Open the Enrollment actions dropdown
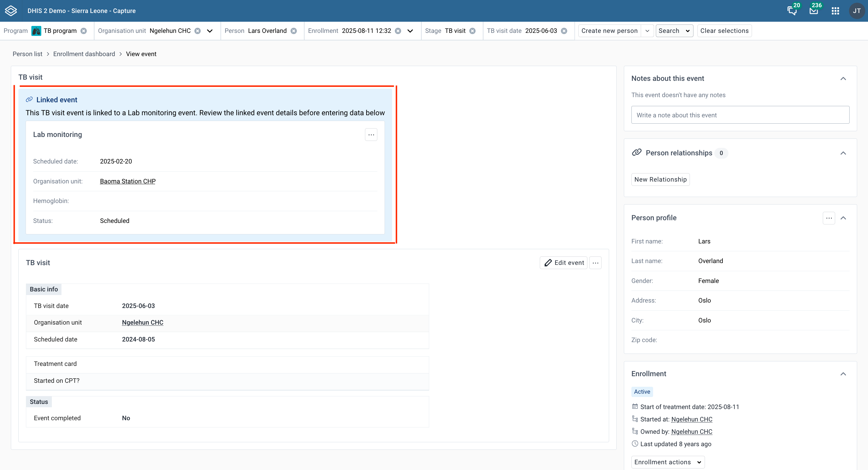The height and width of the screenshot is (470, 868). click(668, 462)
